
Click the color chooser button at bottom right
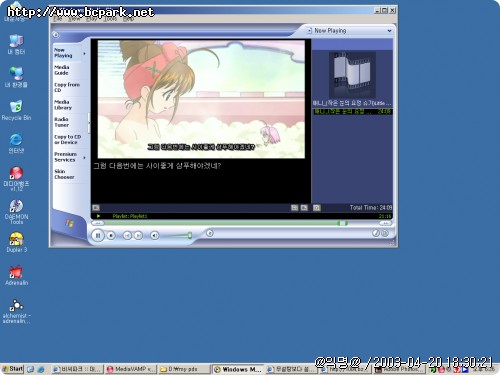click(376, 233)
